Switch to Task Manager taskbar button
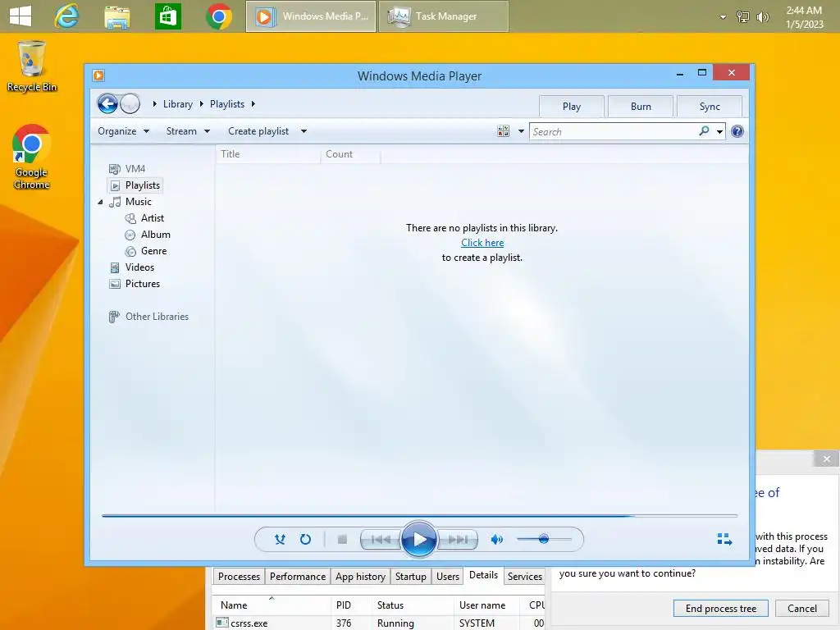The width and height of the screenshot is (840, 630). point(444,16)
